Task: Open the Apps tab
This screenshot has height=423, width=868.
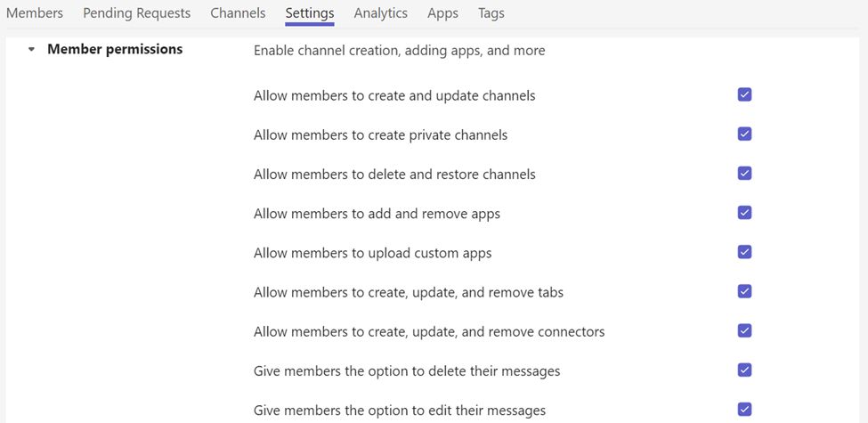Action: [442, 13]
